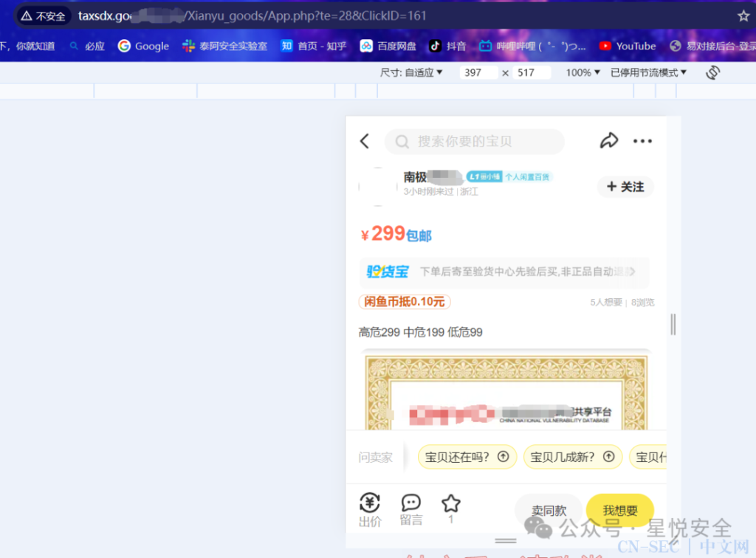The image size is (756, 558).
Task: Expand the 验货宝 info banner arrow
Action: [x=632, y=272]
